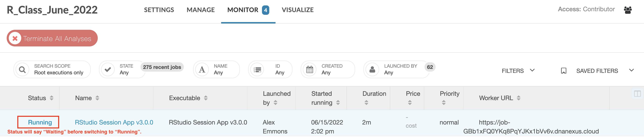Click the Created calendar icon
644x137 pixels.
coord(309,69)
